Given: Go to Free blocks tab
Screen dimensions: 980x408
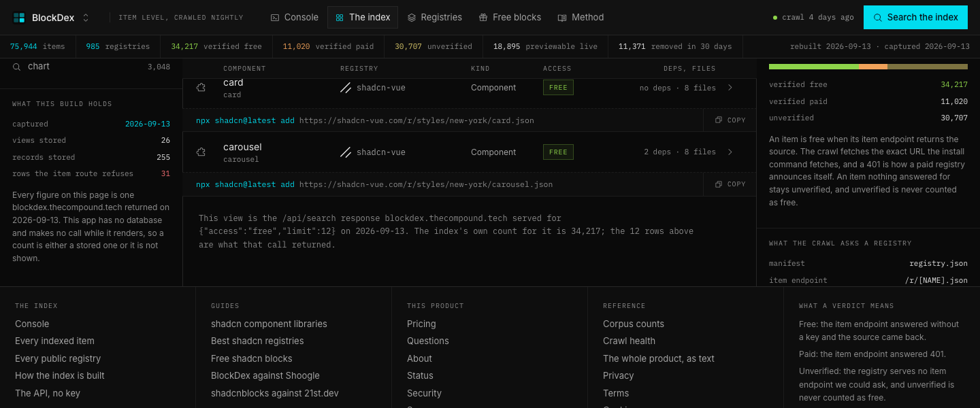Looking at the screenshot, I should point(510,18).
